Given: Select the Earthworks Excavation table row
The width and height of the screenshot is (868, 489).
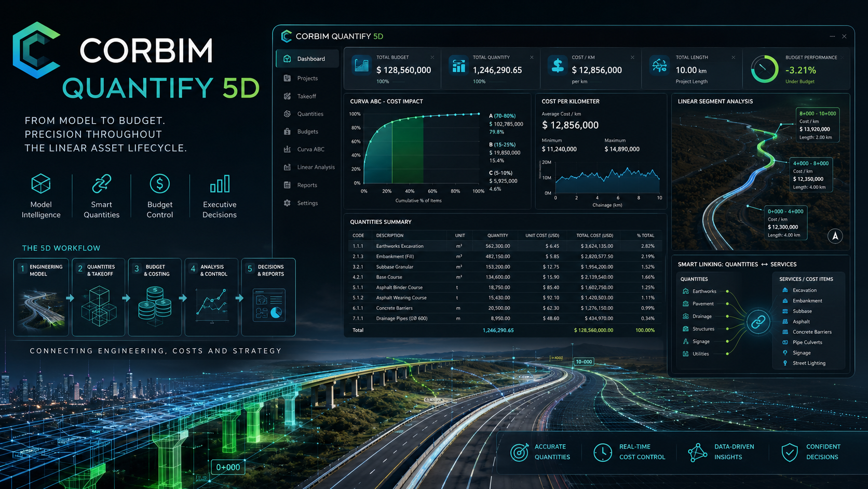Looking at the screenshot, I should pyautogui.click(x=505, y=246).
